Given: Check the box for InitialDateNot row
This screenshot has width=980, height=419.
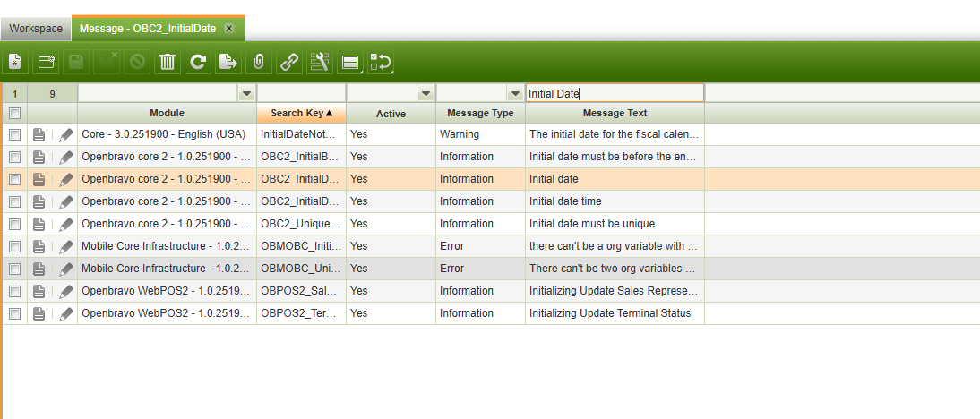Looking at the screenshot, I should pyautogui.click(x=15, y=134).
